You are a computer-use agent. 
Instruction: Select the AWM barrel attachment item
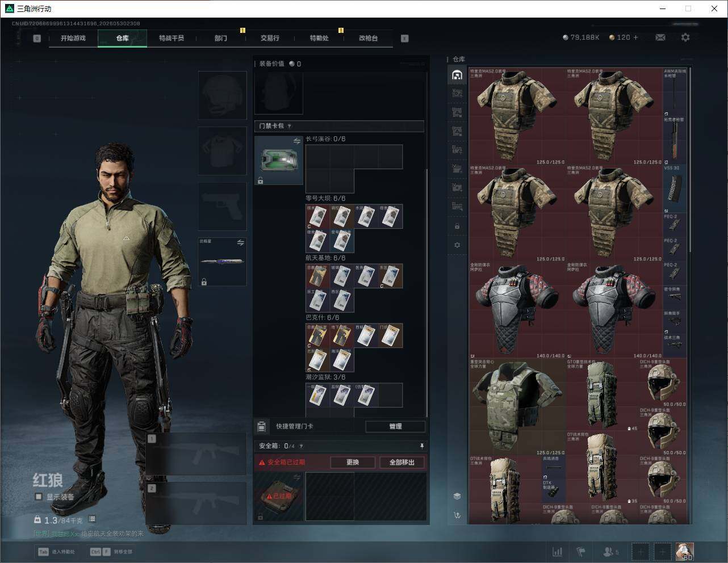(x=675, y=93)
